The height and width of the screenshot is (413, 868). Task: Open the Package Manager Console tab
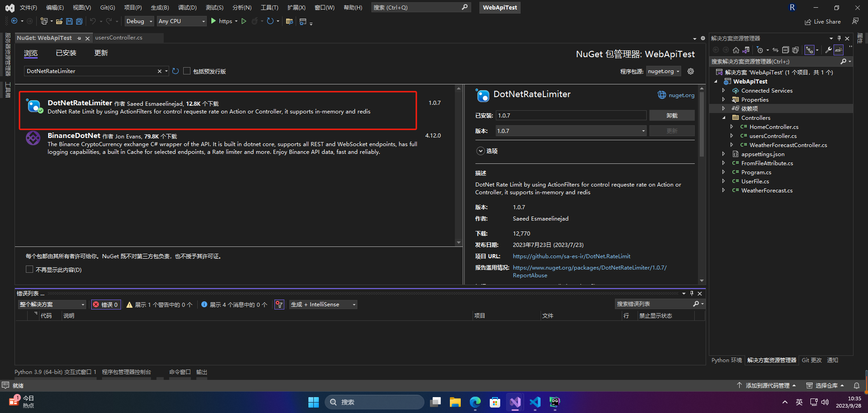click(x=127, y=372)
